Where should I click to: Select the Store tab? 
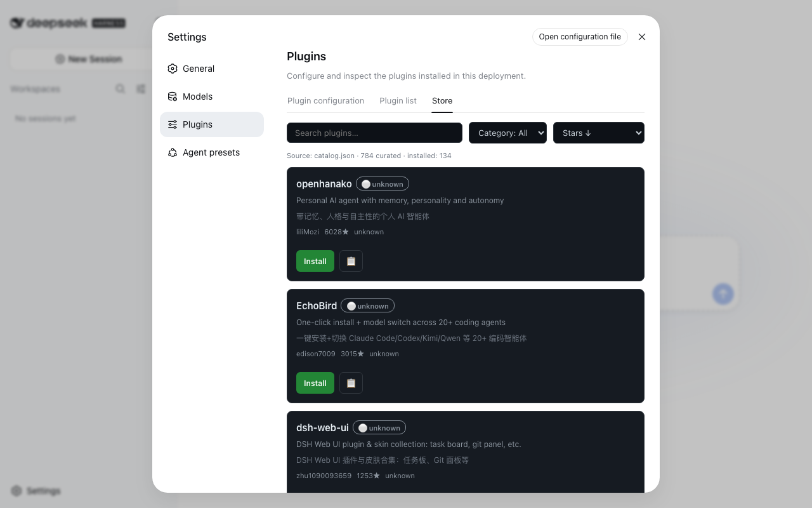pos(442,100)
